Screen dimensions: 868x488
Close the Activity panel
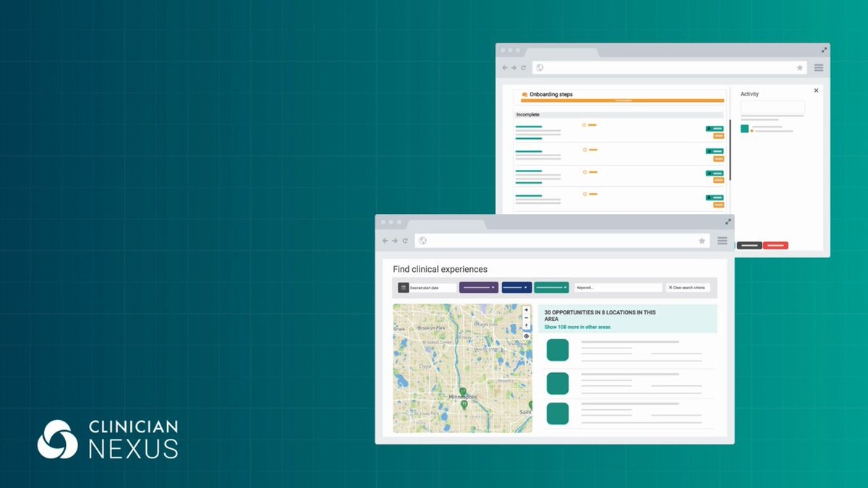[816, 91]
